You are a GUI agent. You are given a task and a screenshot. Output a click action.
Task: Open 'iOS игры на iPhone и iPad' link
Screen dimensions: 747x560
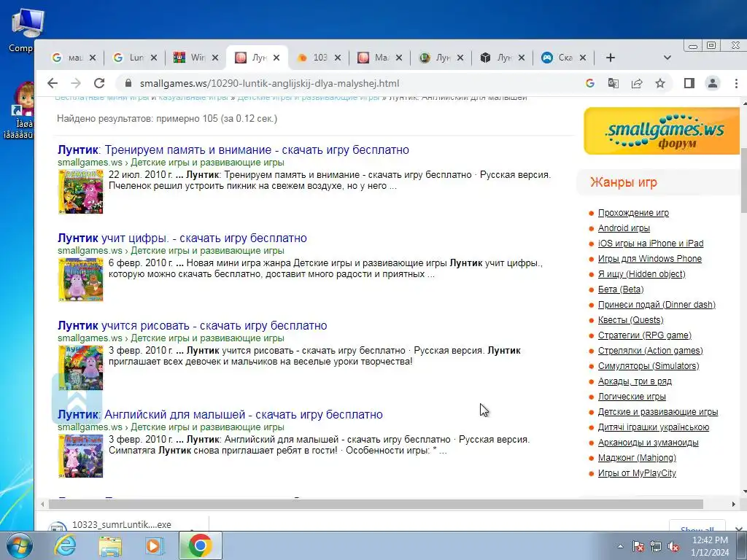coord(650,244)
